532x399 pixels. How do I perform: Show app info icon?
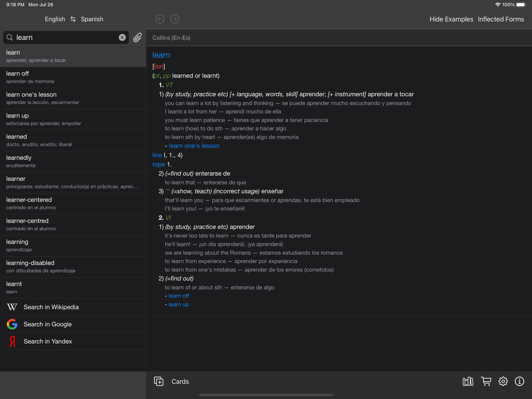click(x=519, y=381)
